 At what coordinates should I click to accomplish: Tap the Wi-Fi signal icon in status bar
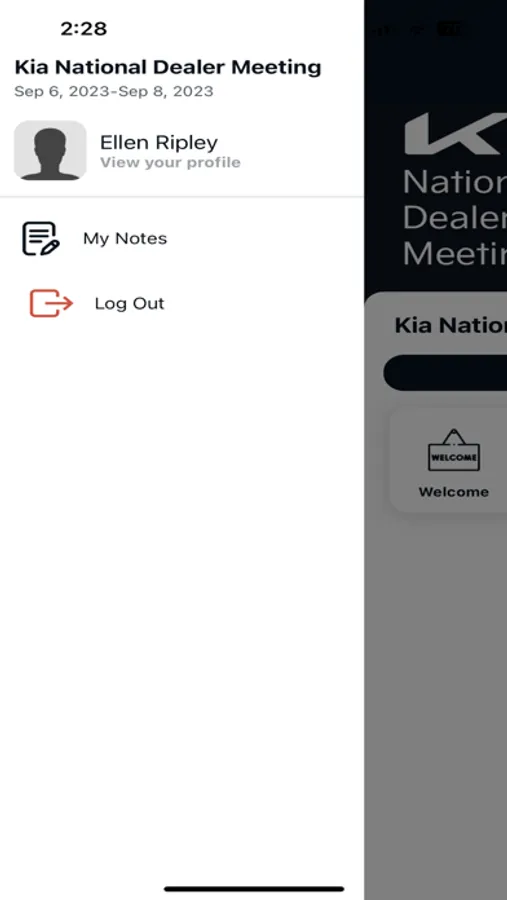pyautogui.click(x=417, y=29)
